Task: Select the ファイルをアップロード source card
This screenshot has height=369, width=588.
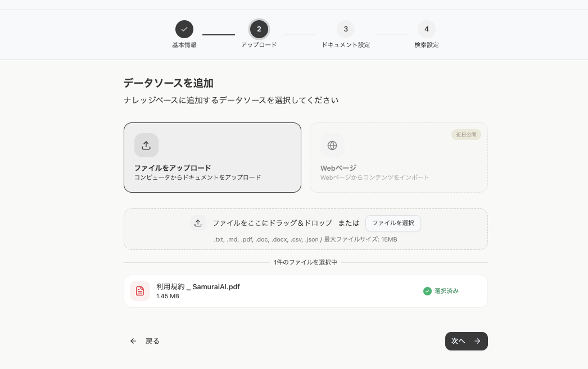Action: tap(212, 157)
